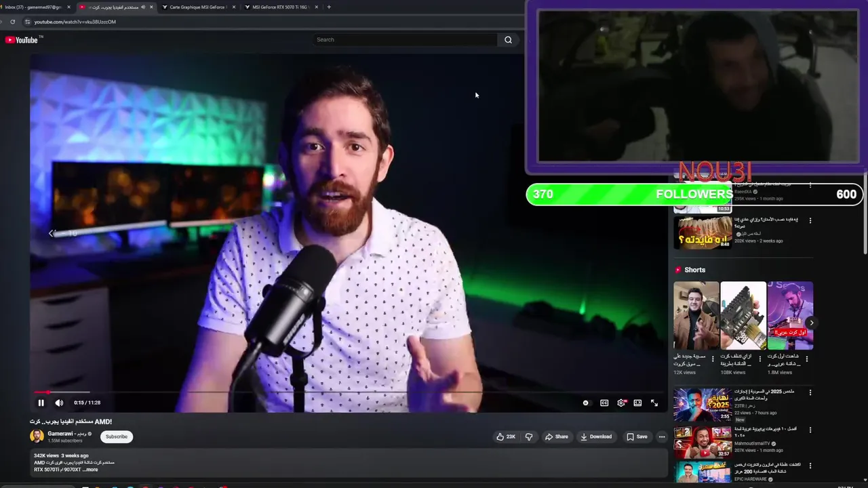
Task: Switch to Carte Graphique MSI GeForce tab
Action: point(197,7)
